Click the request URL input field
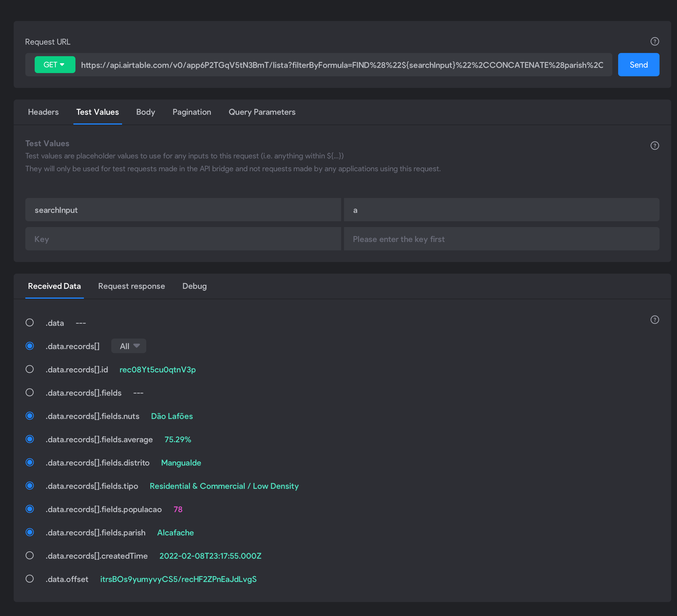Image resolution: width=677 pixels, height=616 pixels. (x=342, y=65)
